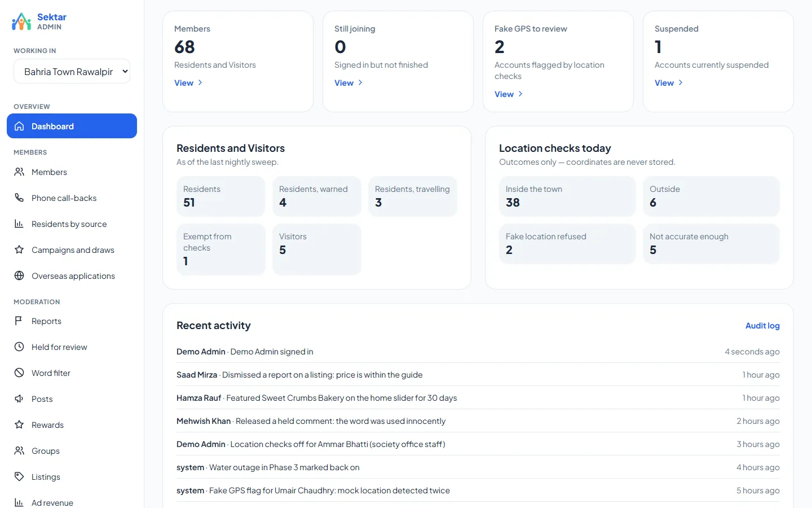Click the Sweet Crumbs Bakery activity entry
The image size is (812, 508).
[478, 398]
